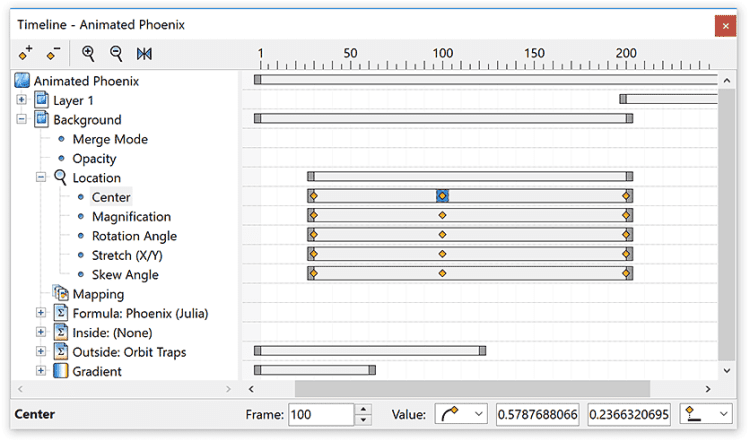
Task: Open the keyframe type dropdown at bottom right
Action: tap(706, 414)
